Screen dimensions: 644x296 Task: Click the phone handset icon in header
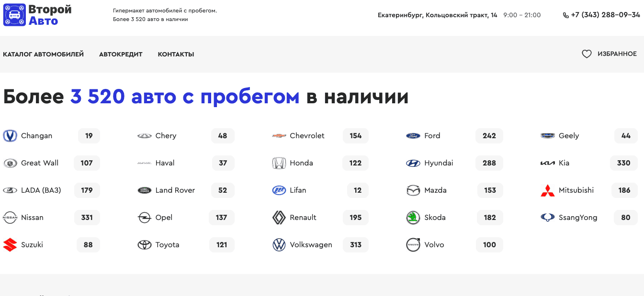(565, 15)
